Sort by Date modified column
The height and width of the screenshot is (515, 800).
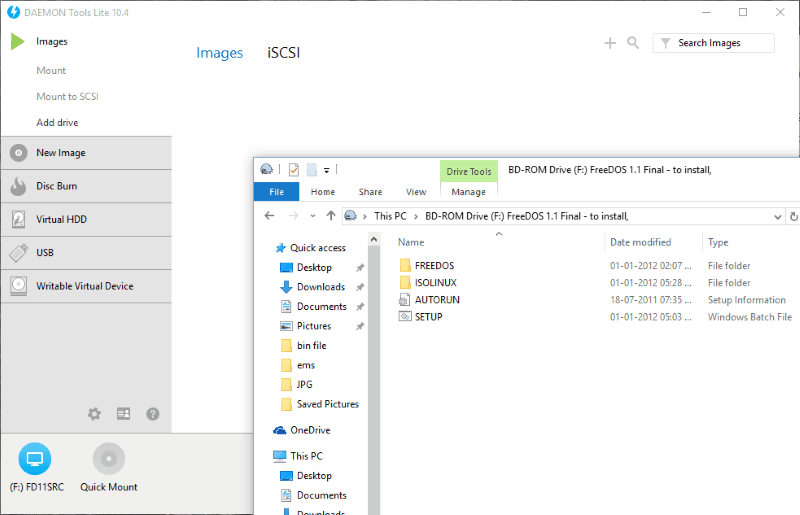click(640, 242)
